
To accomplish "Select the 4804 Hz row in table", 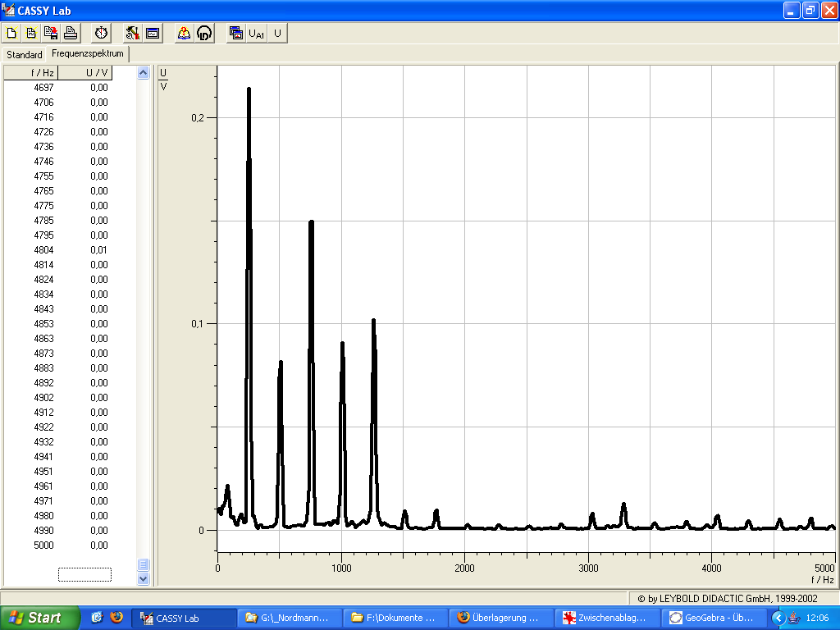I will 44,250.
